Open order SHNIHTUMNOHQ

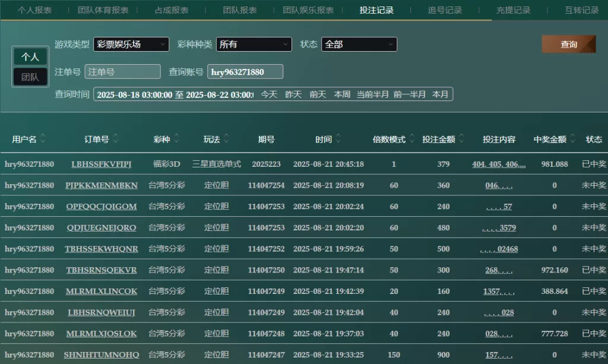coord(101,354)
